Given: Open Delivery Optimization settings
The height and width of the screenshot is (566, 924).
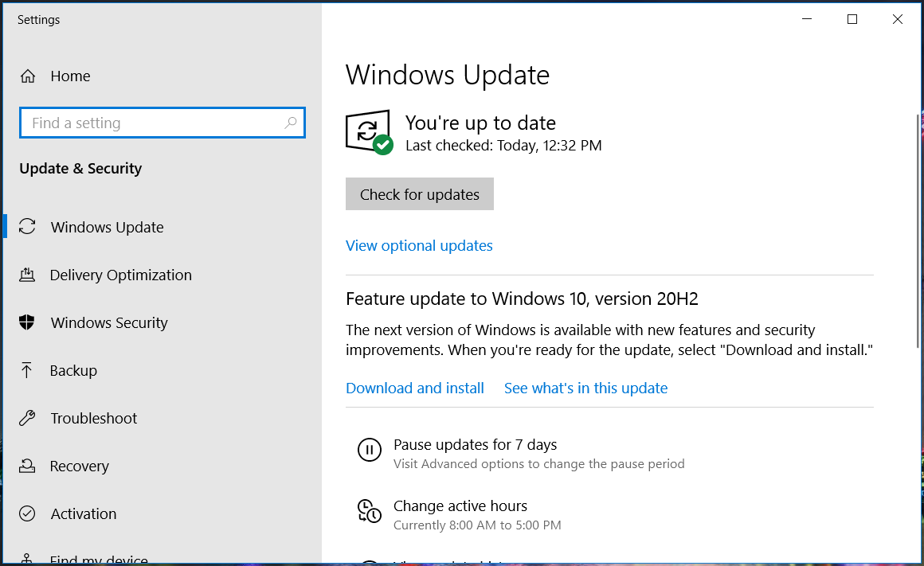Looking at the screenshot, I should pos(121,275).
